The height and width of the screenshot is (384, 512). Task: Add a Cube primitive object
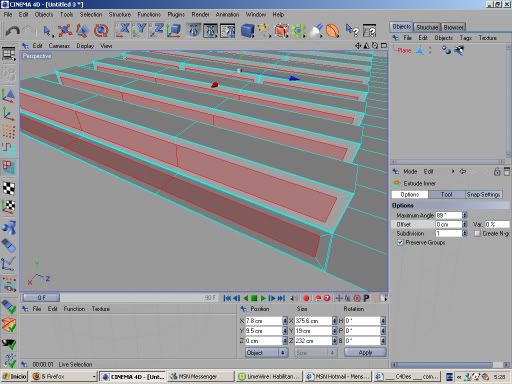point(247,31)
